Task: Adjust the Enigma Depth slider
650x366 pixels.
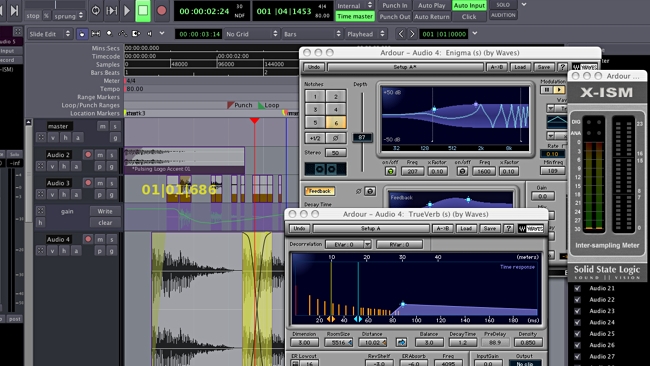Action: coord(362,137)
